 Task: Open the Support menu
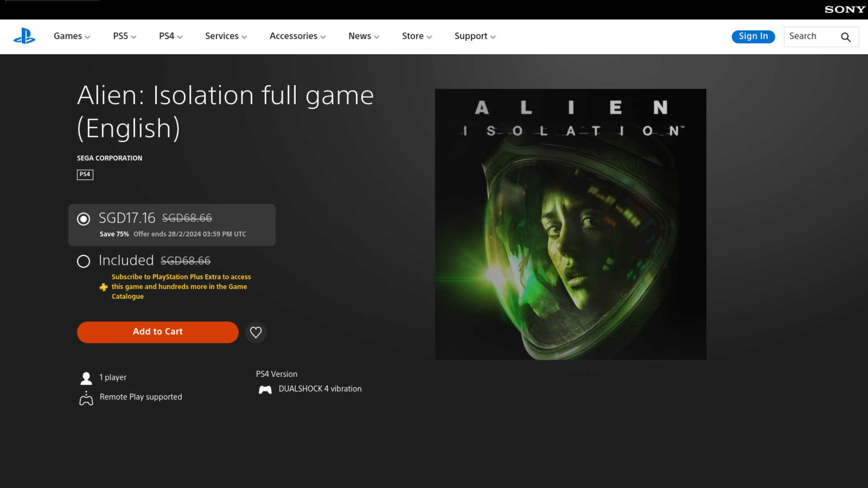click(475, 36)
